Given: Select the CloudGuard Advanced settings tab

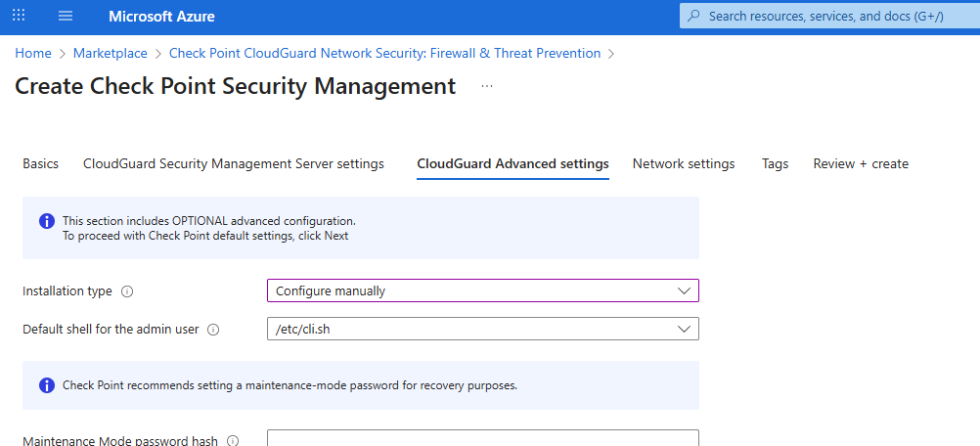Looking at the screenshot, I should click(512, 163).
